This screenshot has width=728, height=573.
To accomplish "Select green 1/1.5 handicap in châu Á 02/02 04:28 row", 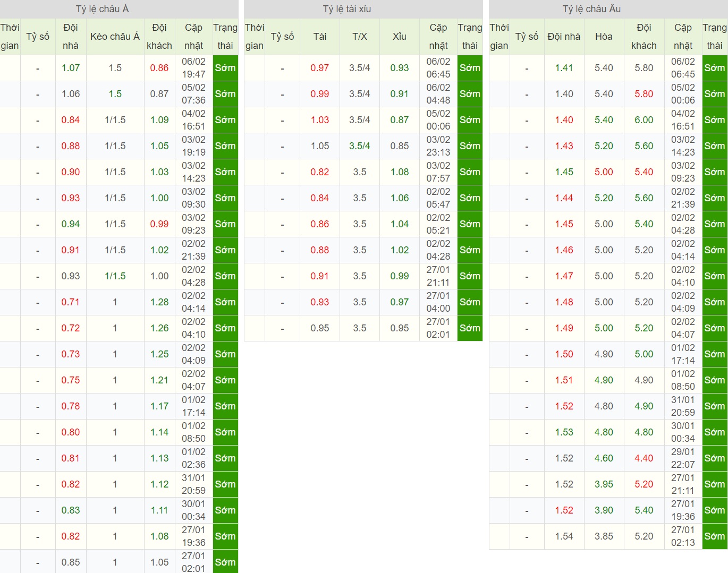I will pyautogui.click(x=115, y=276).
